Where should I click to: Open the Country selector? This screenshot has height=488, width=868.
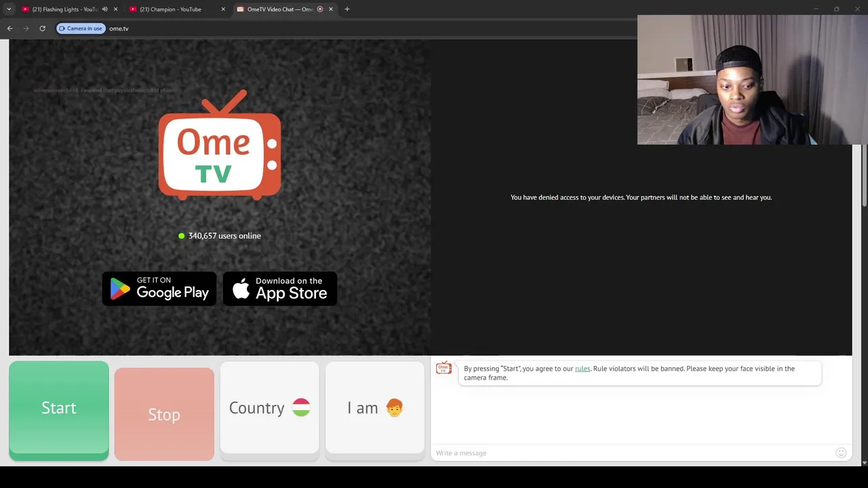pos(269,407)
